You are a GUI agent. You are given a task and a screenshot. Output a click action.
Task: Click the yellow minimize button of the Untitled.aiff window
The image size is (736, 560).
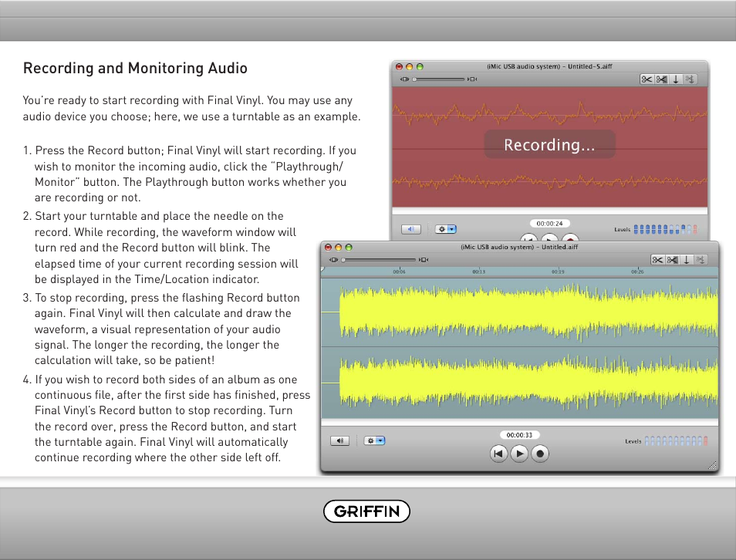[339, 248]
